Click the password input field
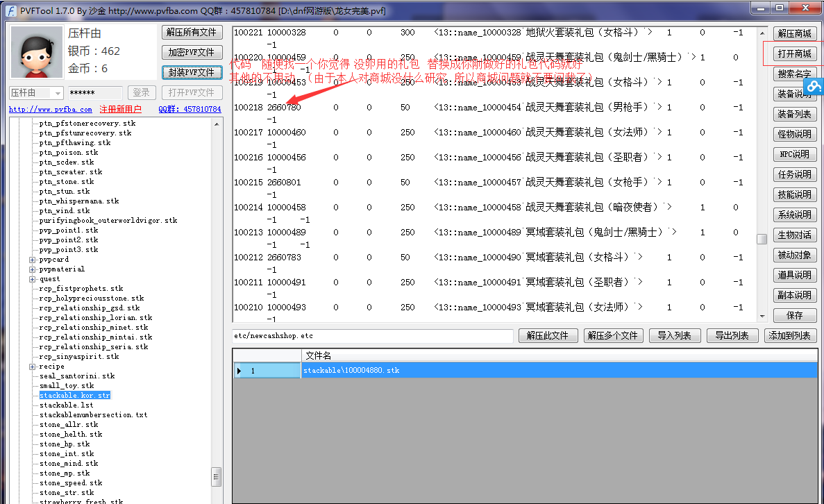Image resolution: width=824 pixels, height=504 pixels. click(94, 93)
